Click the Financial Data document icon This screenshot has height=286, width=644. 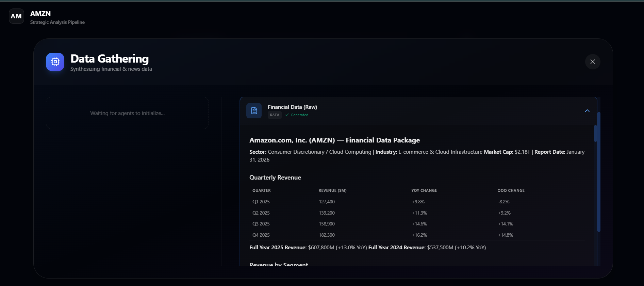(x=254, y=111)
